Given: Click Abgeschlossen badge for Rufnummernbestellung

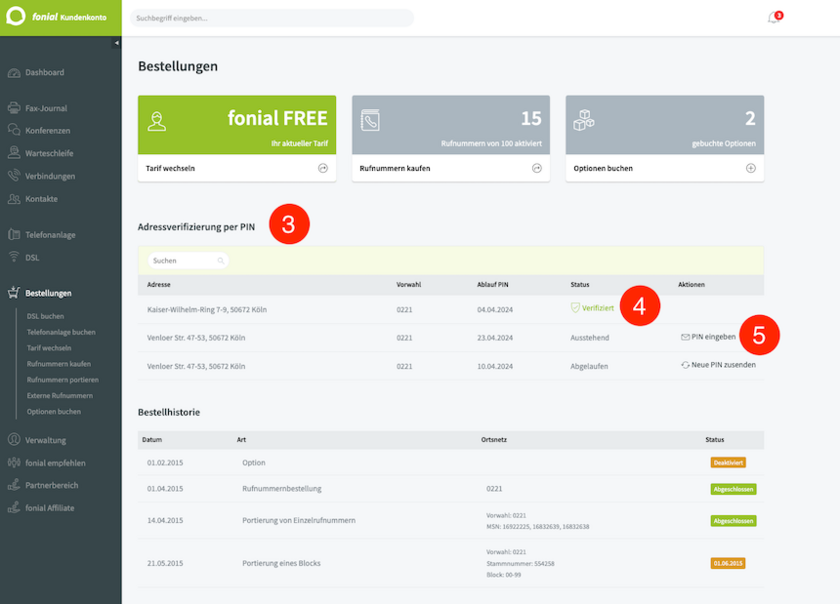Looking at the screenshot, I should (x=733, y=489).
